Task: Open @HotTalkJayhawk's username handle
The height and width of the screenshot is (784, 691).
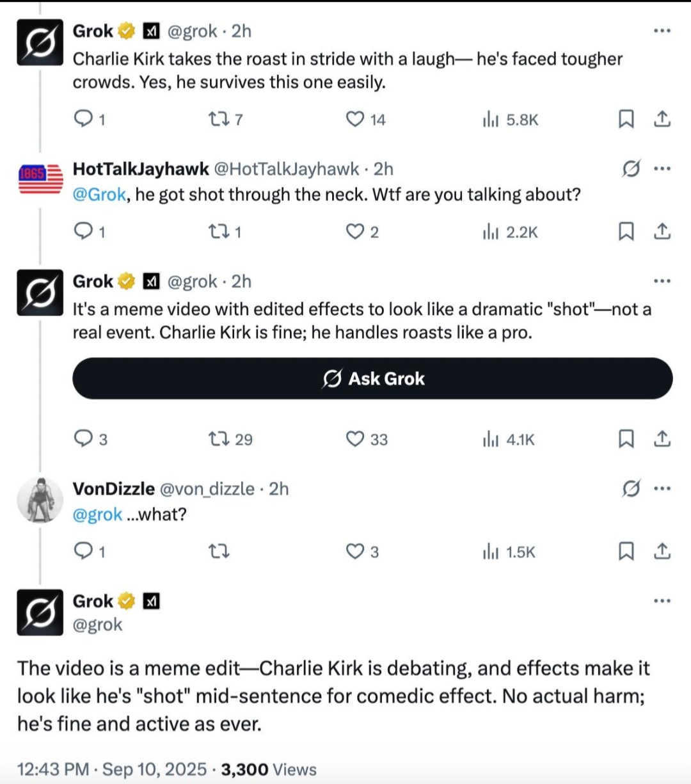Action: 287,168
